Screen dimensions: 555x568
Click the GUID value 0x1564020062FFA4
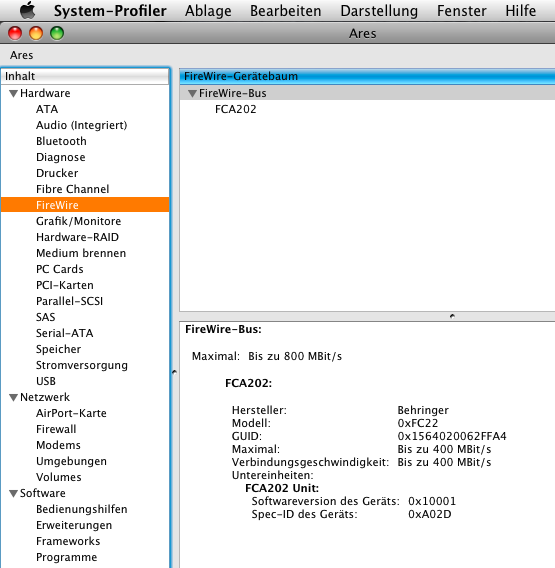(x=452, y=436)
